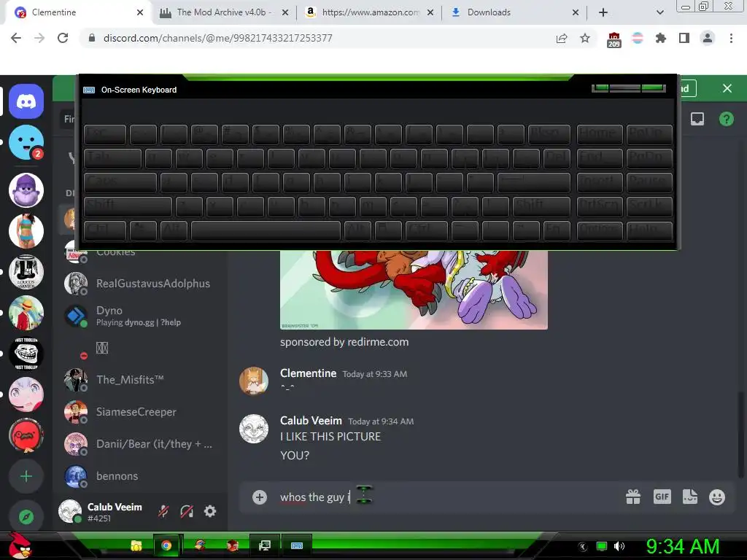Add a server with plus icon
This screenshot has width=747, height=560.
point(26,476)
